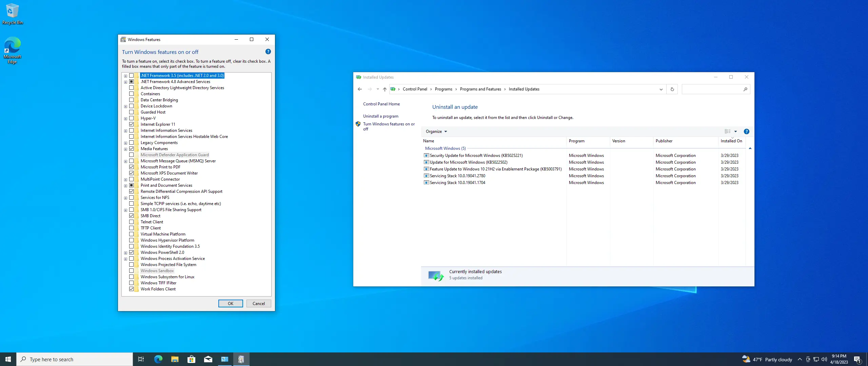
Task: Go back using the back arrow
Action: 360,89
